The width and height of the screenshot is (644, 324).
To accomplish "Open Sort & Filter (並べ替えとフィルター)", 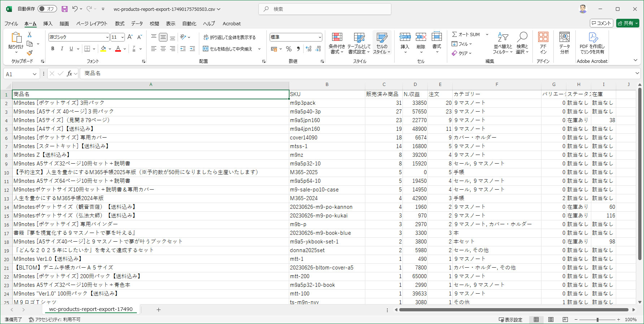I will coord(503,43).
